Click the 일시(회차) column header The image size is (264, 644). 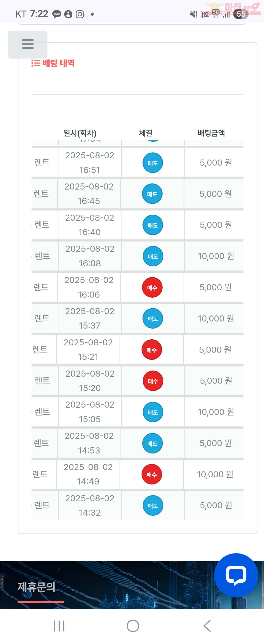tap(80, 133)
